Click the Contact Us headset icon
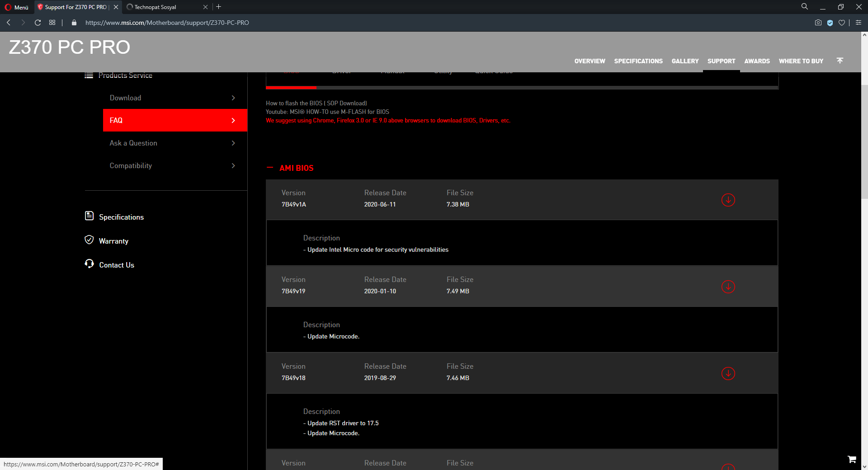868x470 pixels. pyautogui.click(x=90, y=264)
